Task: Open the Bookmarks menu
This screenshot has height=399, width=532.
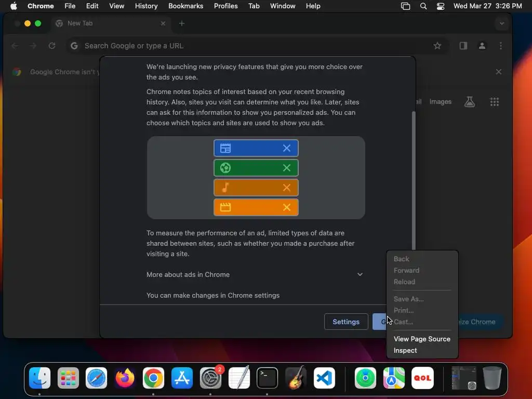Action: pos(185,6)
